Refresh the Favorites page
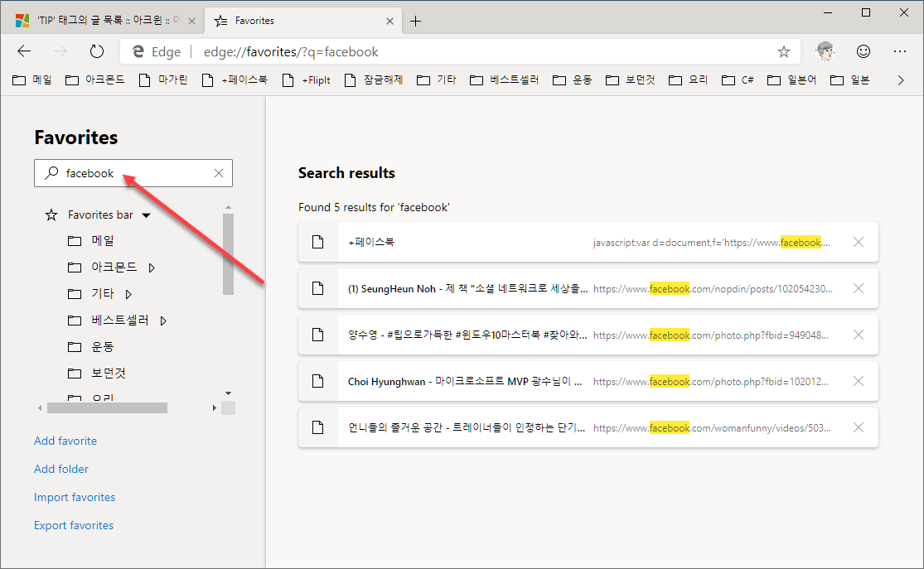The height and width of the screenshot is (569, 924). (97, 51)
